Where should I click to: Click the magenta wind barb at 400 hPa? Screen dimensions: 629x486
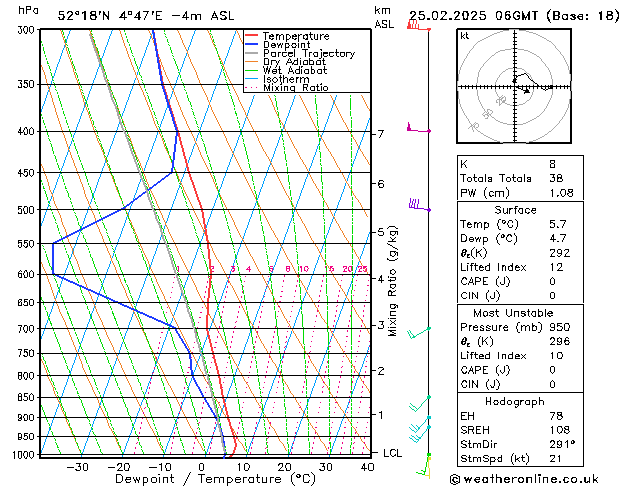tap(418, 128)
